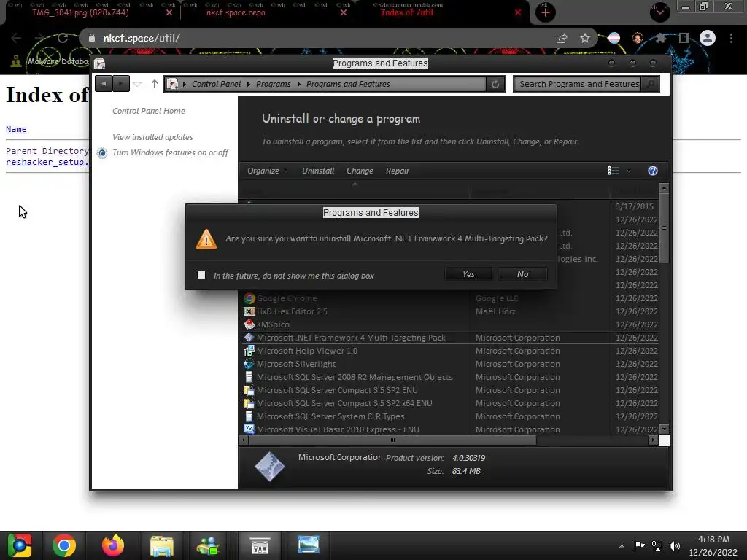Open recent locations dropdown beside the Forward arrow

[x=138, y=84]
